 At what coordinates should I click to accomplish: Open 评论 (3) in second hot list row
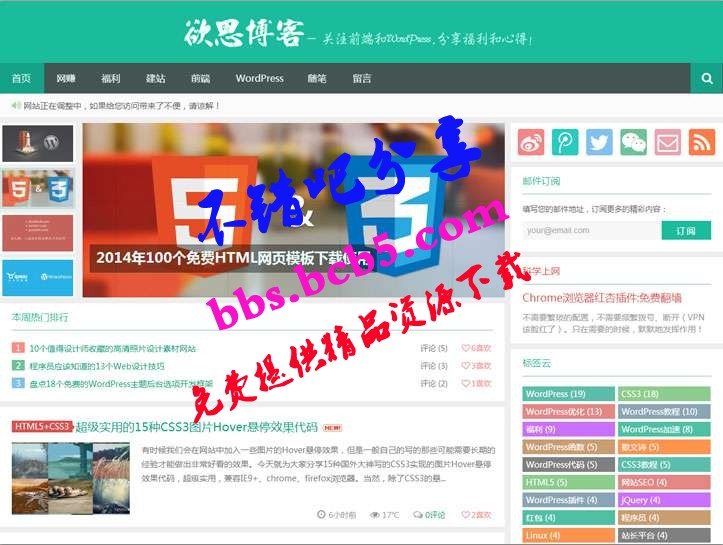pos(433,366)
